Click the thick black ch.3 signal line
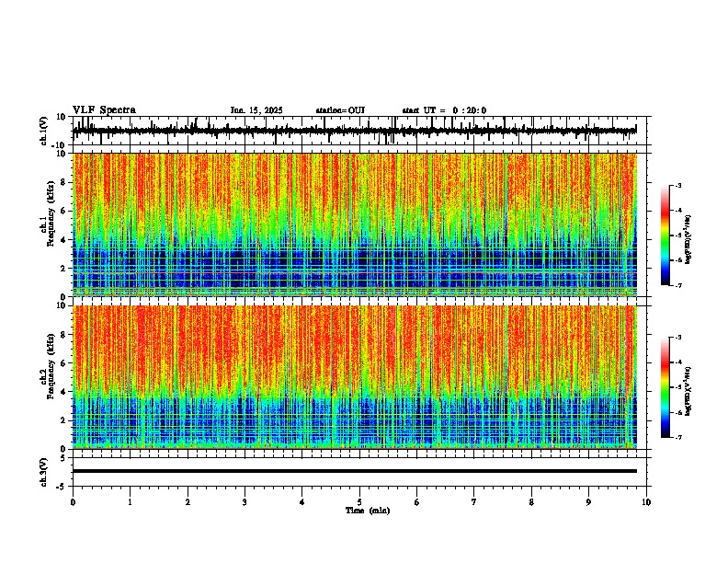This screenshot has height=563, width=728. click(x=354, y=471)
